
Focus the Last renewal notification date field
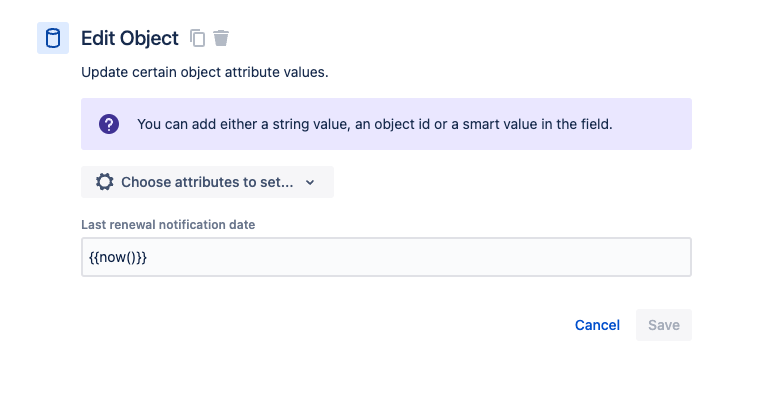click(x=386, y=257)
